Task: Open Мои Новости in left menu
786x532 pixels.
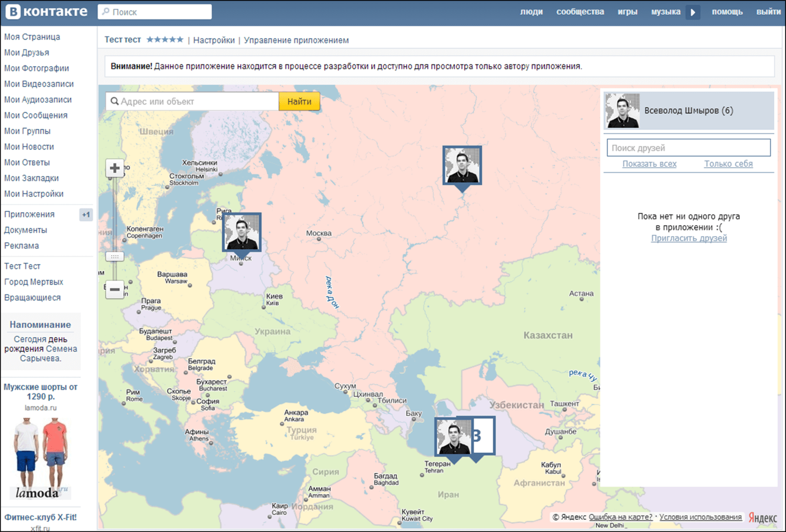Action: coord(29,147)
